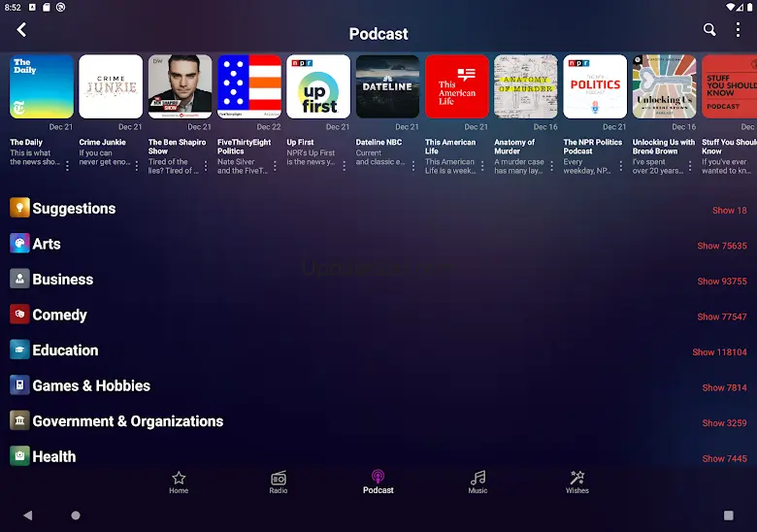The image size is (757, 532).
Task: Open FiveThirtyEight Politics flag cover
Action: click(249, 86)
